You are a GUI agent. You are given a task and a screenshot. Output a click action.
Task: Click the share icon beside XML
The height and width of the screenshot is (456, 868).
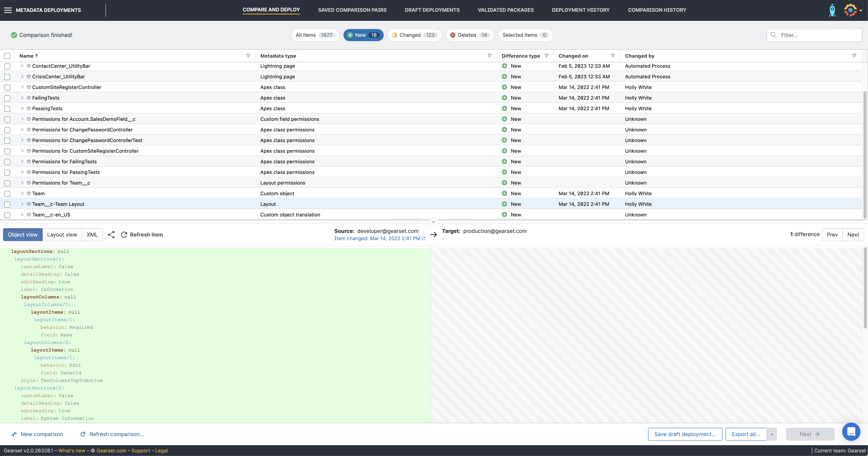click(111, 235)
